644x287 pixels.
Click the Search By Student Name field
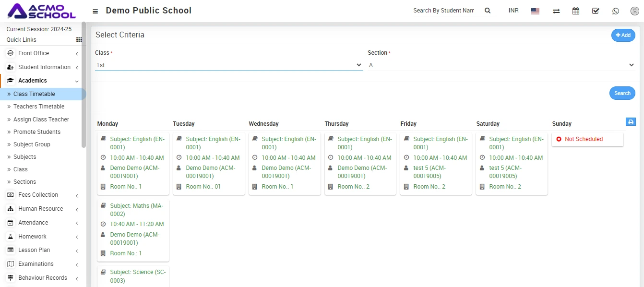click(444, 11)
